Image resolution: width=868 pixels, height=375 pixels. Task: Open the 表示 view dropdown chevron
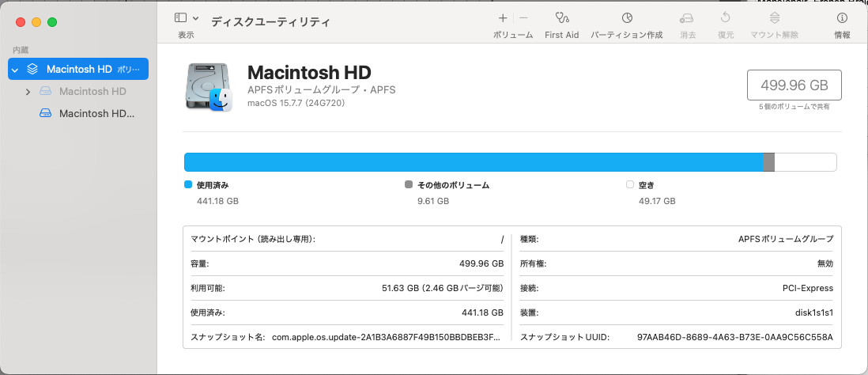click(x=196, y=19)
